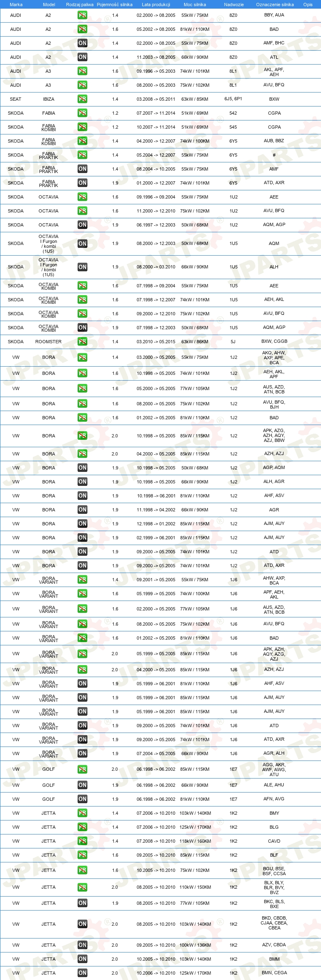The height and width of the screenshot is (980, 321).
Task: Click the diesel ON icon for AUDI A2 AMF, BHC
Action: click(82, 43)
